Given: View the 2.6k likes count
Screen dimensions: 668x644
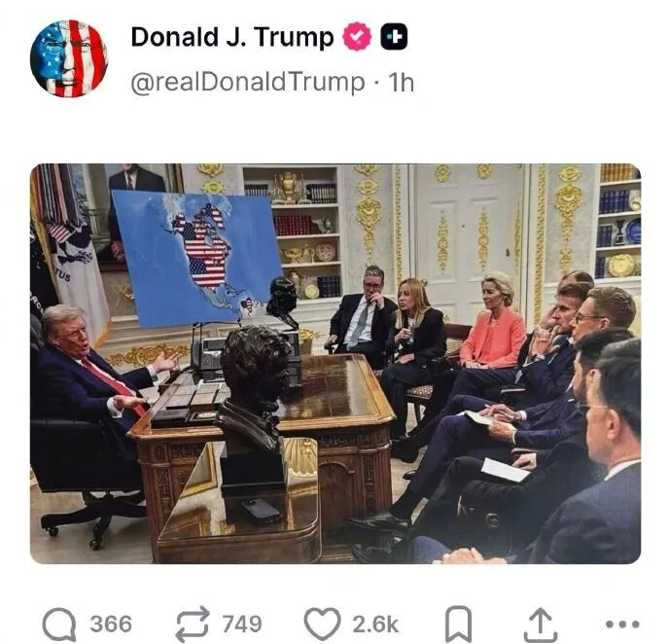Looking at the screenshot, I should click(x=375, y=625).
